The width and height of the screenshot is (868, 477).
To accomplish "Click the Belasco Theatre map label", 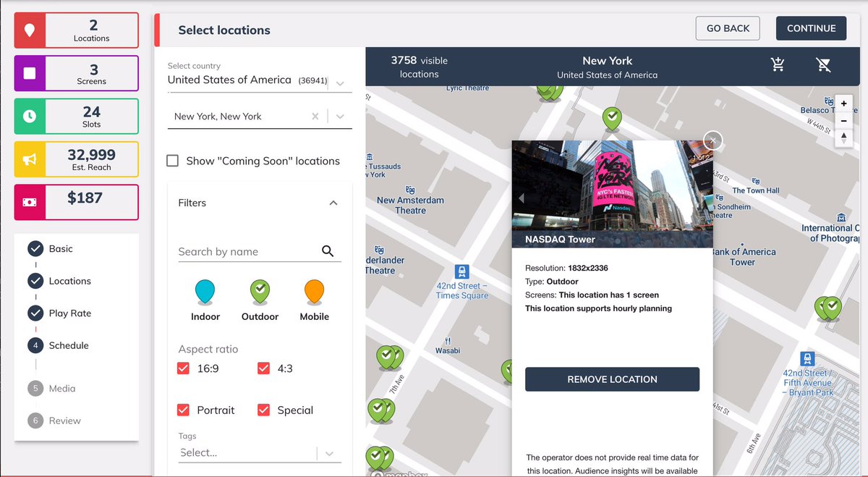I will pyautogui.click(x=829, y=110).
